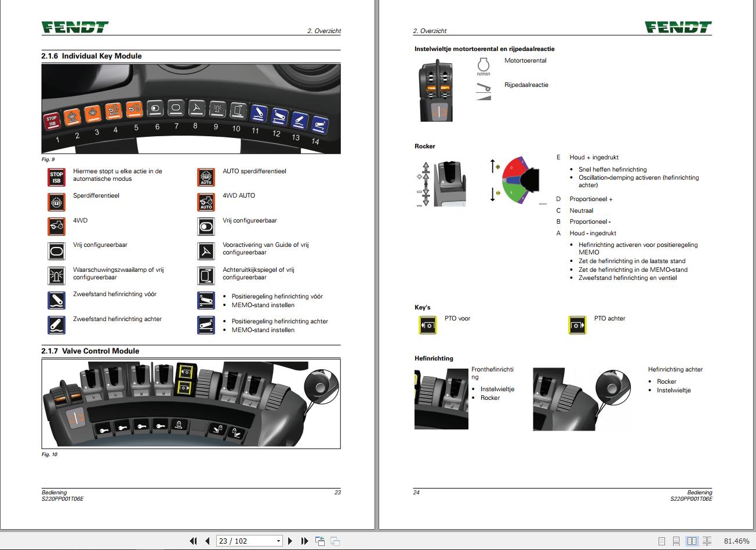Switch to continuous page layout
The height and width of the screenshot is (550, 756).
677,541
